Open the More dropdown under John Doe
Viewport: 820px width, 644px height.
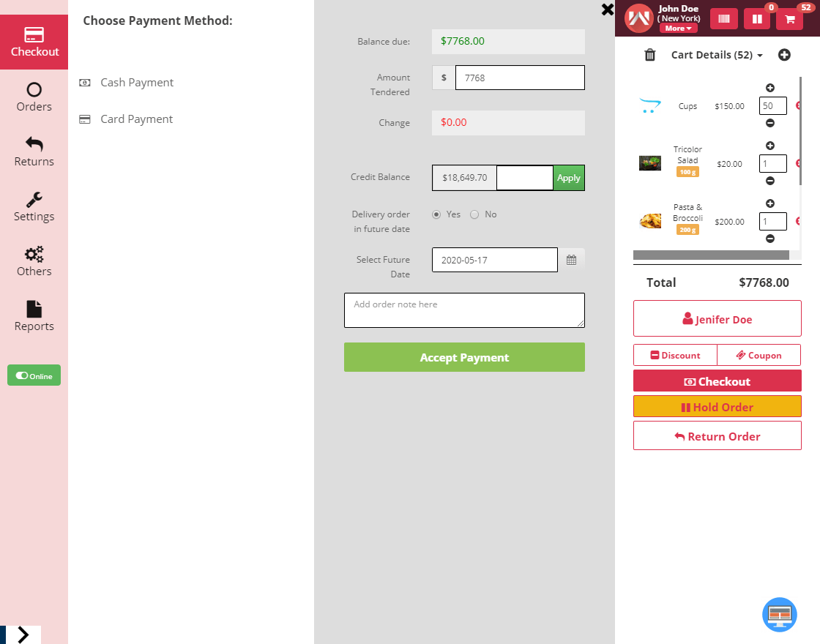tap(677, 28)
